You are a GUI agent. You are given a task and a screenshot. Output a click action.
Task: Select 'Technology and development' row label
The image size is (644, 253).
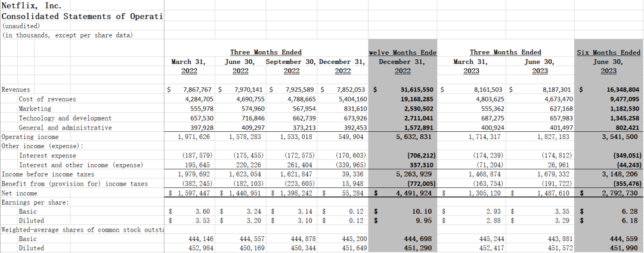click(x=65, y=118)
